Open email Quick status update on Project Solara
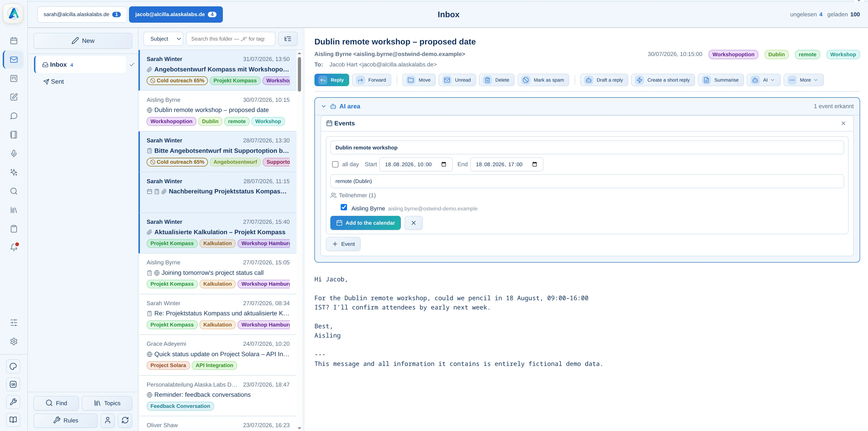The height and width of the screenshot is (431, 868). (x=218, y=355)
